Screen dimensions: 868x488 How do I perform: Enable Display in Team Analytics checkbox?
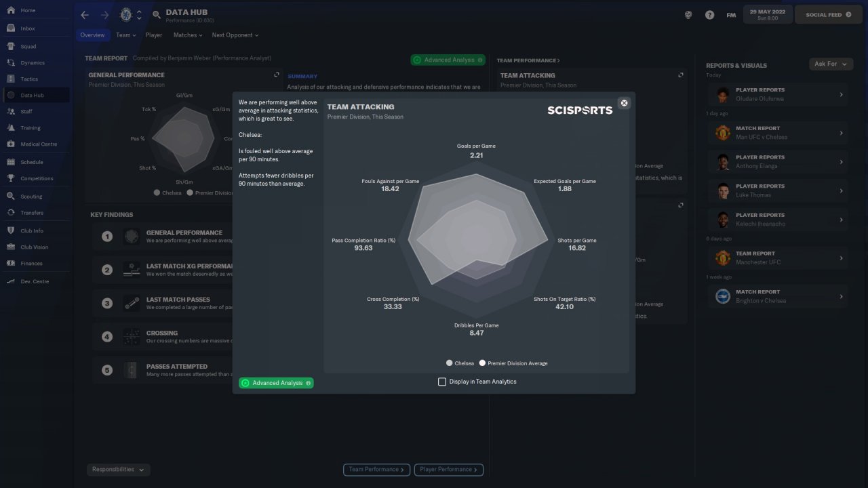(x=442, y=382)
